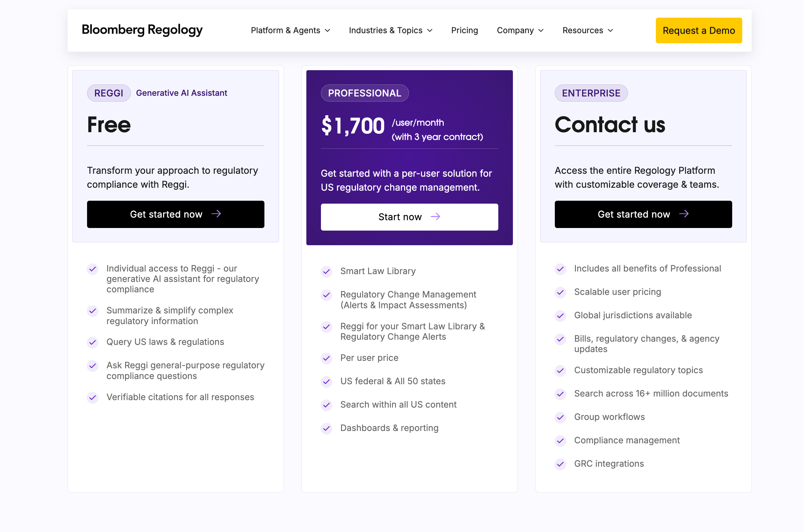
Task: Open the Bloomberg Regology home logo
Action: 142,30
